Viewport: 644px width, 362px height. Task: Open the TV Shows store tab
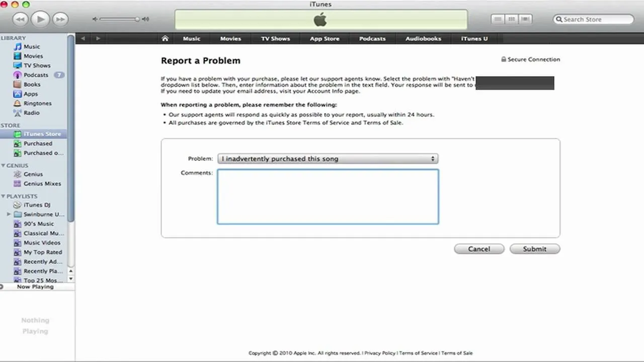click(x=275, y=39)
